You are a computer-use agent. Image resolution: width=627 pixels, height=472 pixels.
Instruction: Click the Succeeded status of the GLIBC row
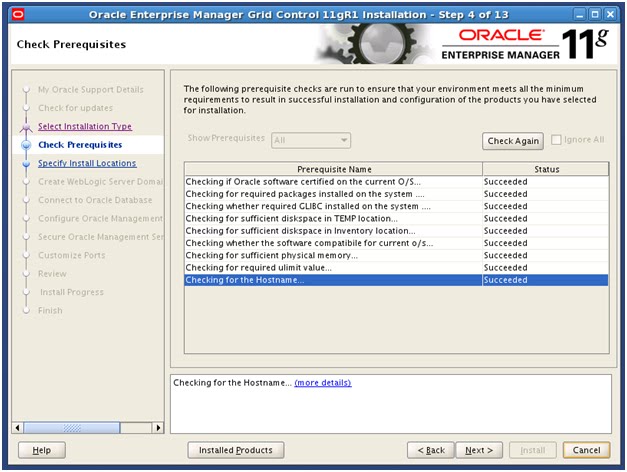[x=505, y=206]
